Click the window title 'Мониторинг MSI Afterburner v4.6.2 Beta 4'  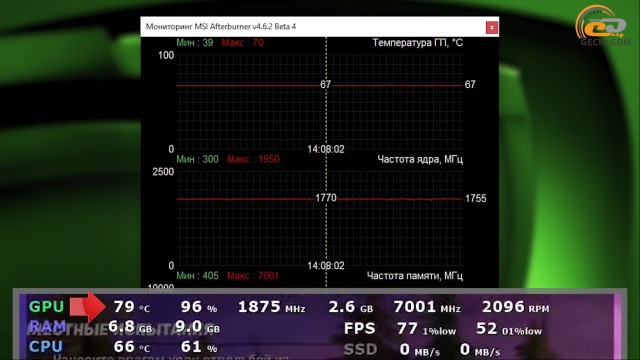(221, 27)
